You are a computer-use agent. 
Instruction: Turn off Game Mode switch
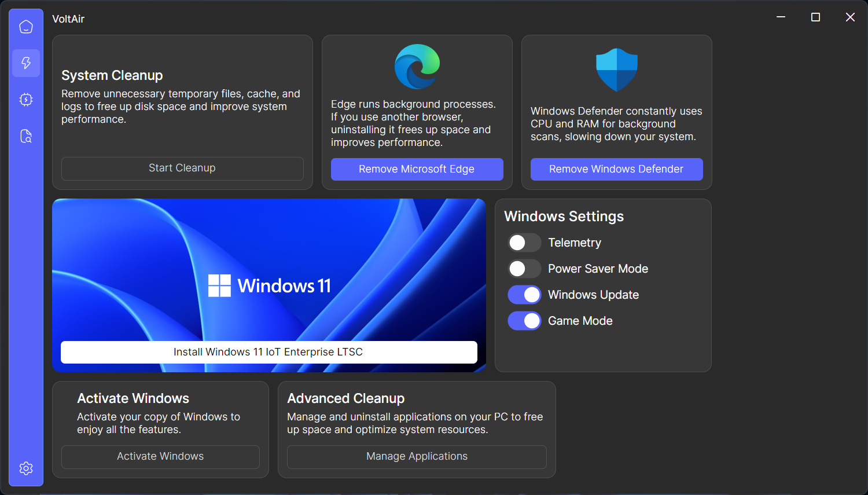tap(524, 321)
